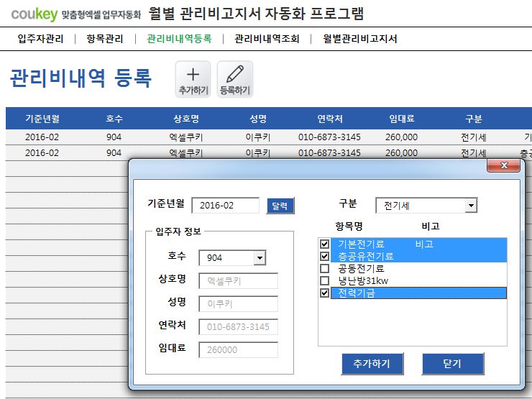Click the 추가하기 plus icon button
Viewport: 532px width, 399px height.
[x=193, y=79]
